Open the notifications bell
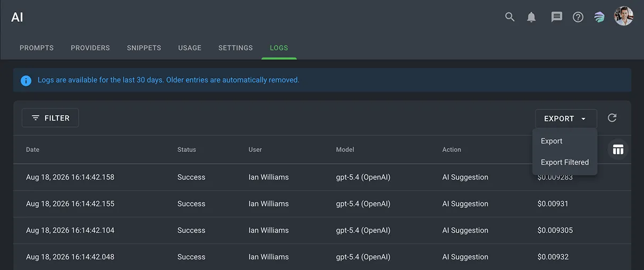This screenshot has height=270, width=644. pyautogui.click(x=531, y=17)
